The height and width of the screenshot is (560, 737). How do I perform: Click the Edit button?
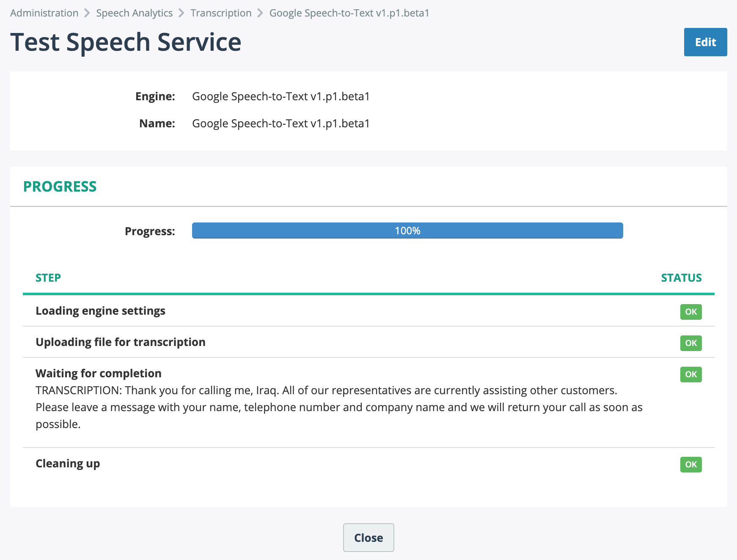pyautogui.click(x=705, y=42)
